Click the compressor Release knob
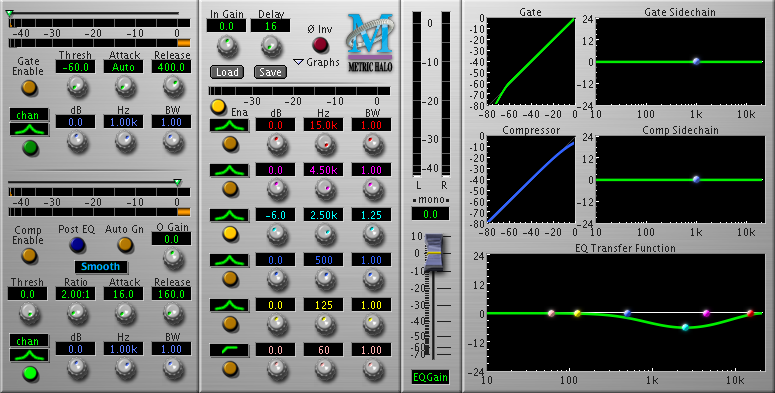775x393 pixels. [173, 313]
